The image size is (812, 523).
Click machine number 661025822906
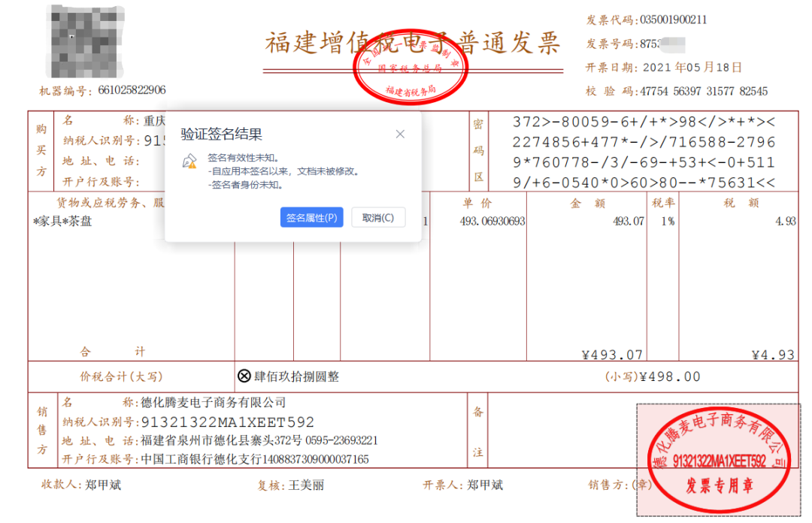click(132, 90)
